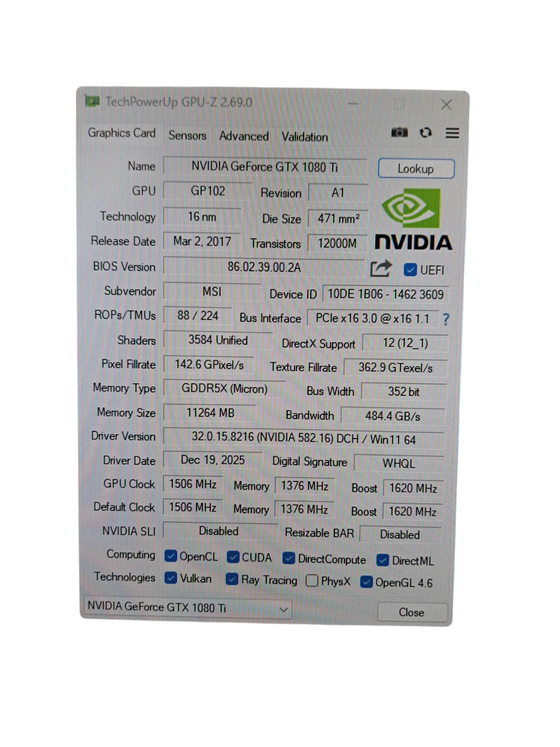Click the Release Date field Mar 2, 2017
This screenshot has height=747, width=560.
tap(202, 241)
